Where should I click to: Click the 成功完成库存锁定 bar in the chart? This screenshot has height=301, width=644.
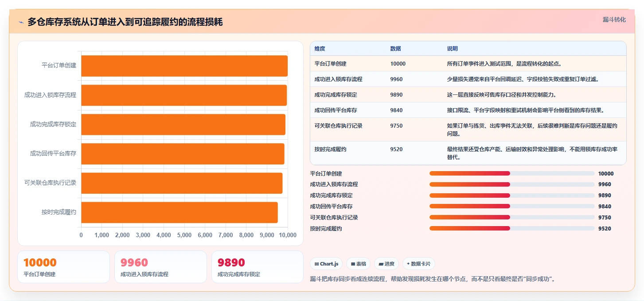(x=183, y=124)
